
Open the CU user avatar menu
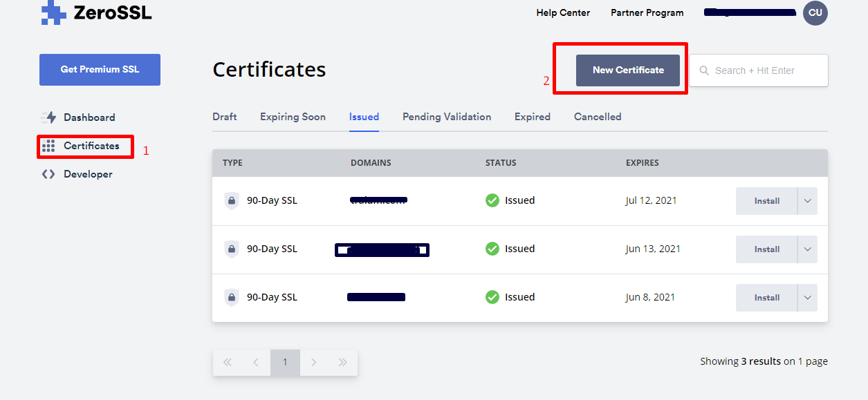815,12
